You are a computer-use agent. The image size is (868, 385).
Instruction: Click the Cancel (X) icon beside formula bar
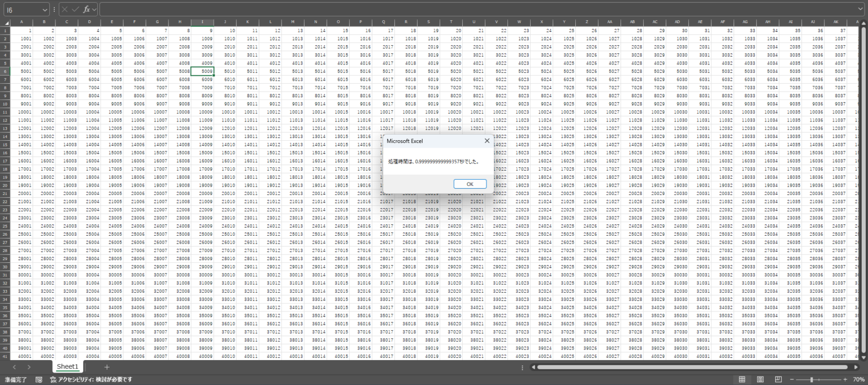point(64,10)
